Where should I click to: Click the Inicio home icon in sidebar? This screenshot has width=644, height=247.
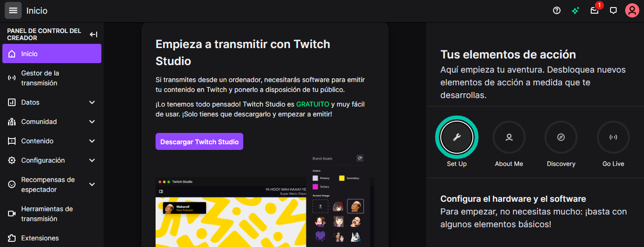click(12, 54)
